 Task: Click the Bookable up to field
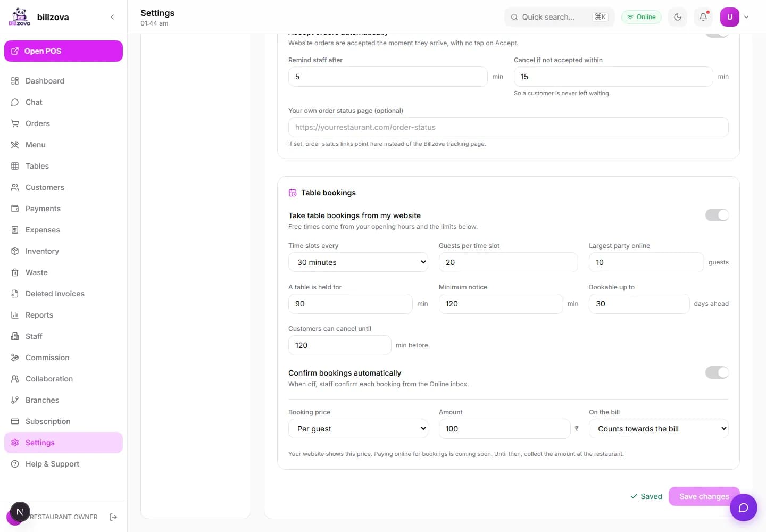(x=639, y=304)
